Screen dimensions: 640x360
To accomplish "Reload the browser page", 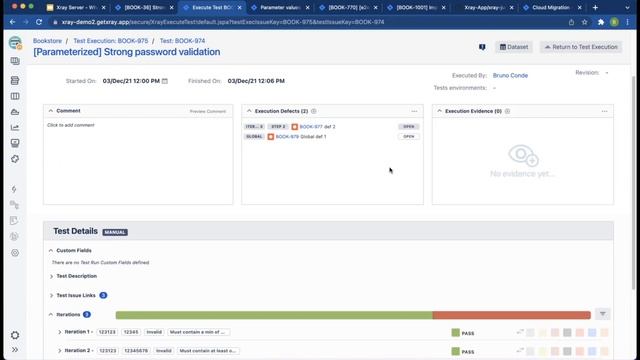I will tap(39, 22).
